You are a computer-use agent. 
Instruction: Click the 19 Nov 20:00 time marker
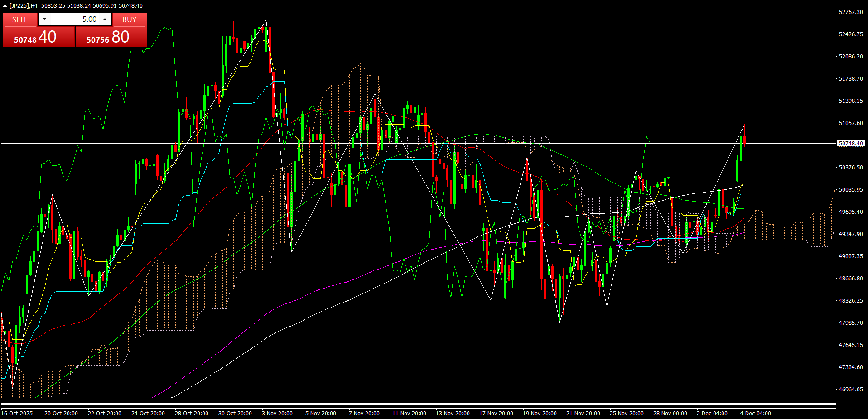click(540, 413)
